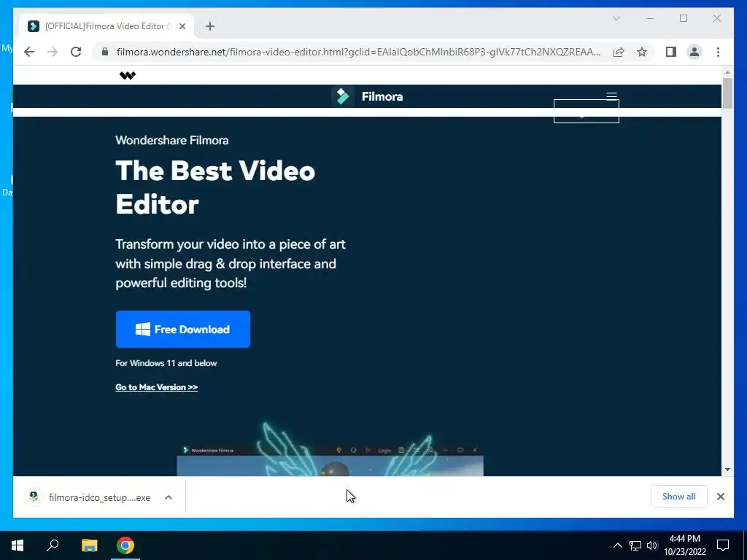Maximize the Chrome window

pos(684,18)
